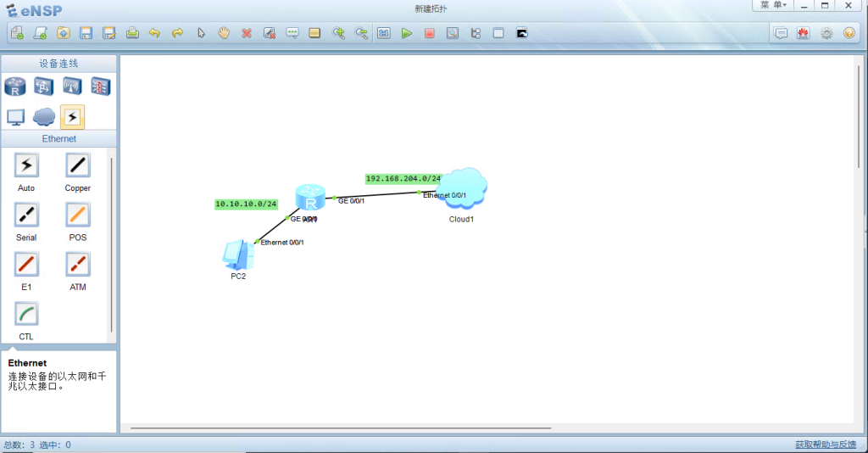Open the Cloud device category

coord(44,116)
